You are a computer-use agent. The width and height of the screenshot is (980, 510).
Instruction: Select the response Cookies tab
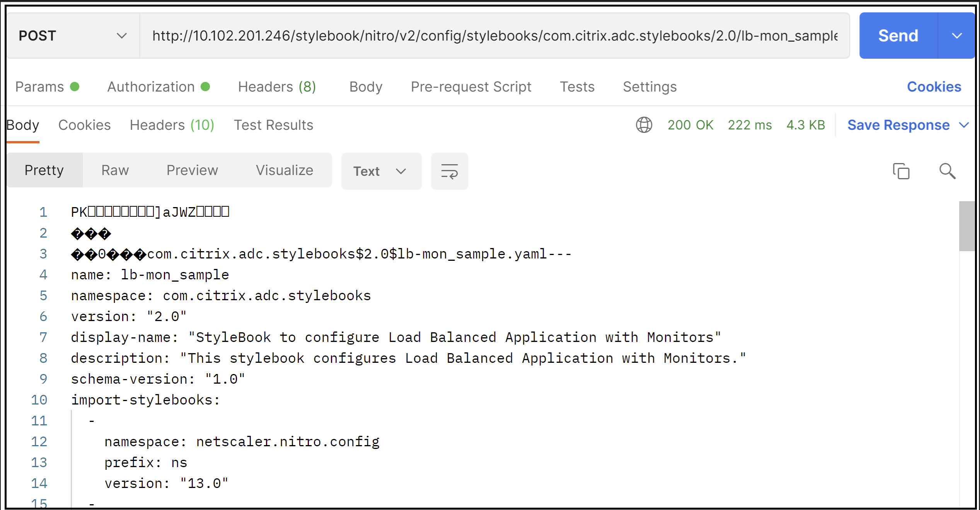pyautogui.click(x=84, y=125)
